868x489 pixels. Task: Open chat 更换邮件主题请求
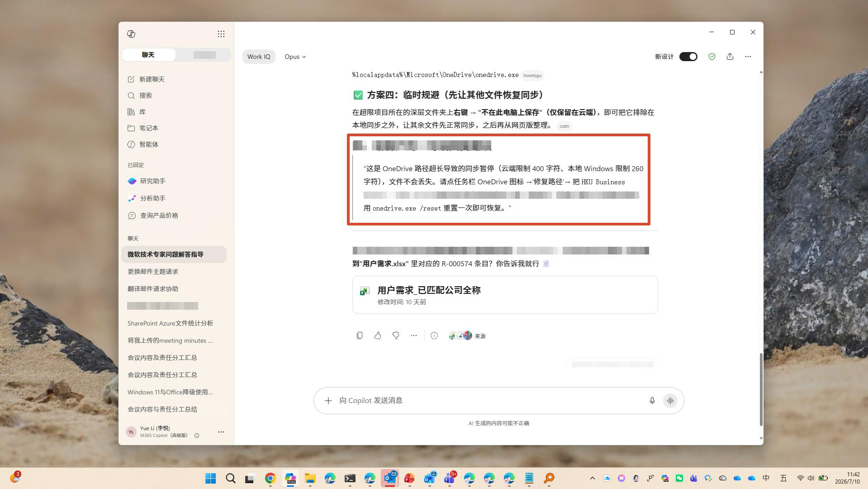(x=174, y=272)
